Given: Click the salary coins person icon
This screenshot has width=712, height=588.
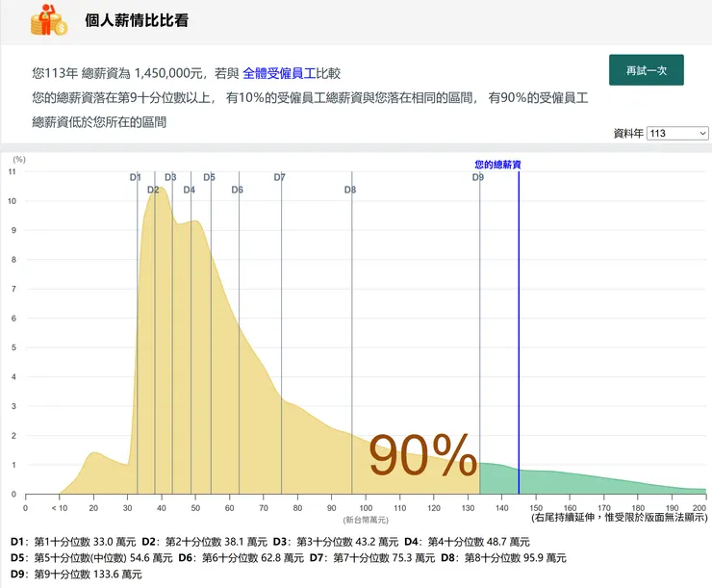Looking at the screenshot, I should coord(48,20).
